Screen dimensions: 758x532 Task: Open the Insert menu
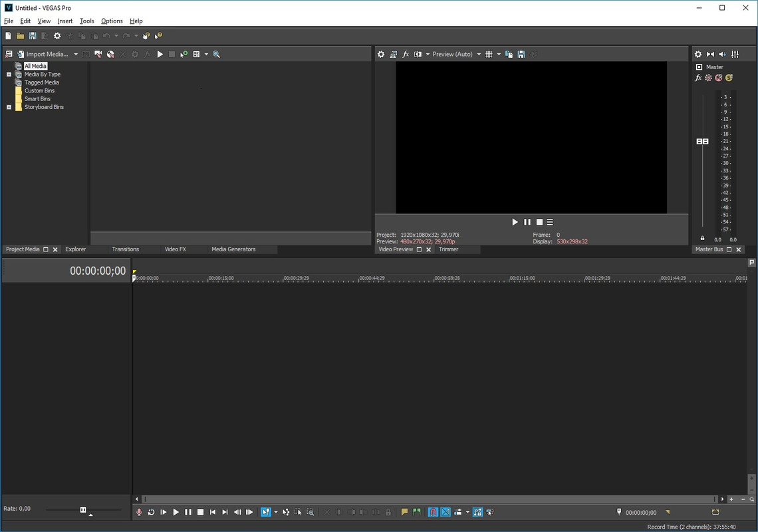tap(64, 21)
